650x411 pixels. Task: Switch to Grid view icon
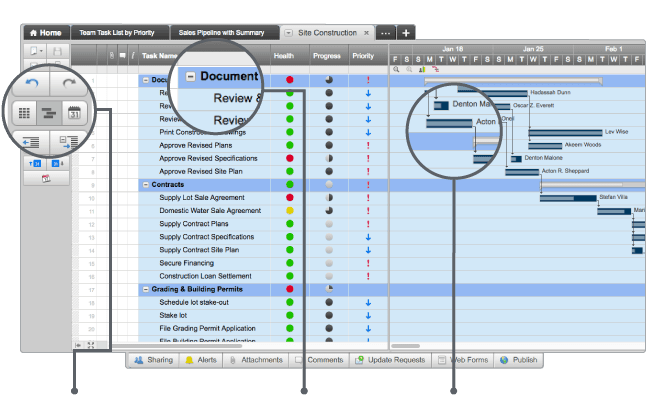[24, 113]
